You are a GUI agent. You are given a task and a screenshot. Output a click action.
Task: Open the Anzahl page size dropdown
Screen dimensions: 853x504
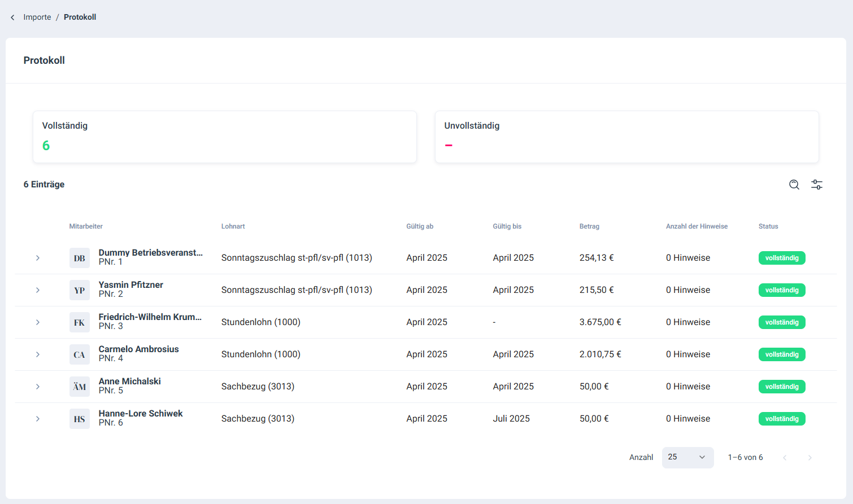coord(687,457)
